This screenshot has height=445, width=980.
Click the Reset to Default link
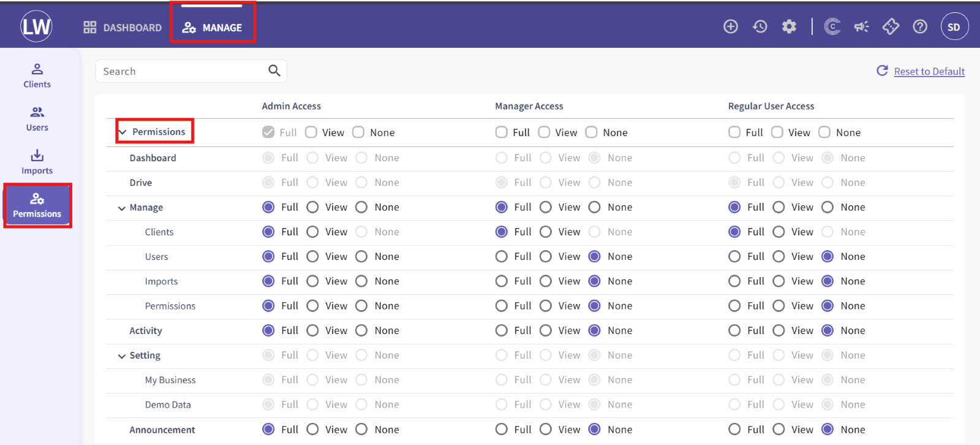click(x=929, y=71)
